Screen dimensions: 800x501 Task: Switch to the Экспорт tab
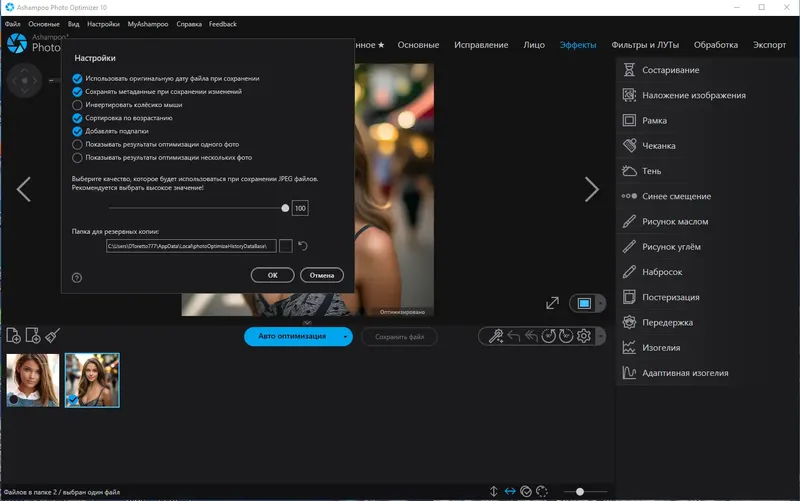pos(769,45)
